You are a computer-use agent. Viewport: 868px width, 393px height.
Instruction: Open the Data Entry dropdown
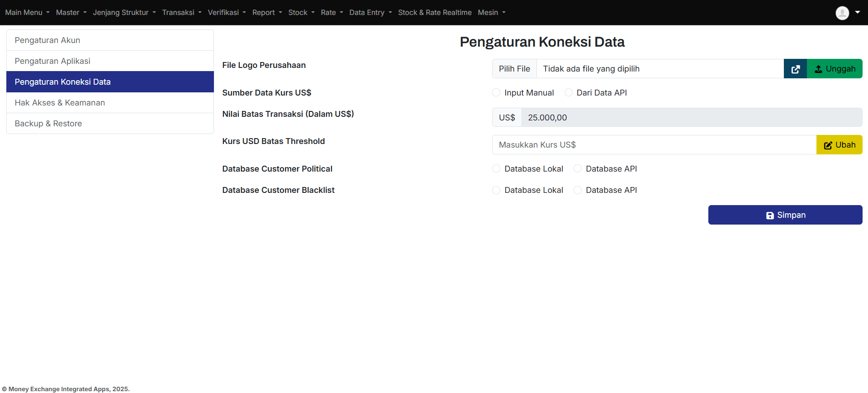click(x=370, y=13)
